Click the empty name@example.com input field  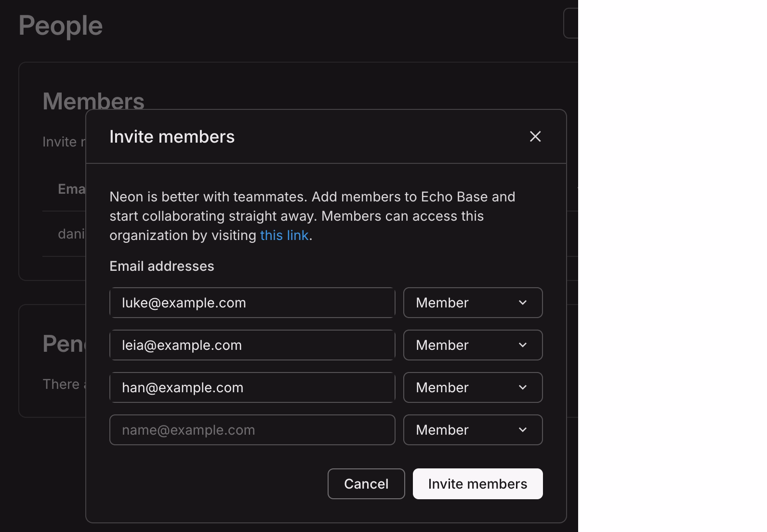tap(252, 430)
